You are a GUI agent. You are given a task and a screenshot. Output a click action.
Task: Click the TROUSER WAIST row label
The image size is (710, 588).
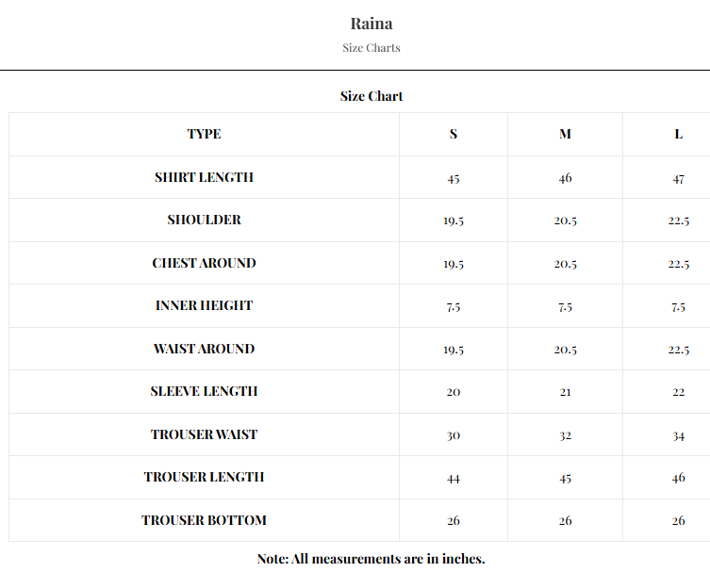pos(204,434)
